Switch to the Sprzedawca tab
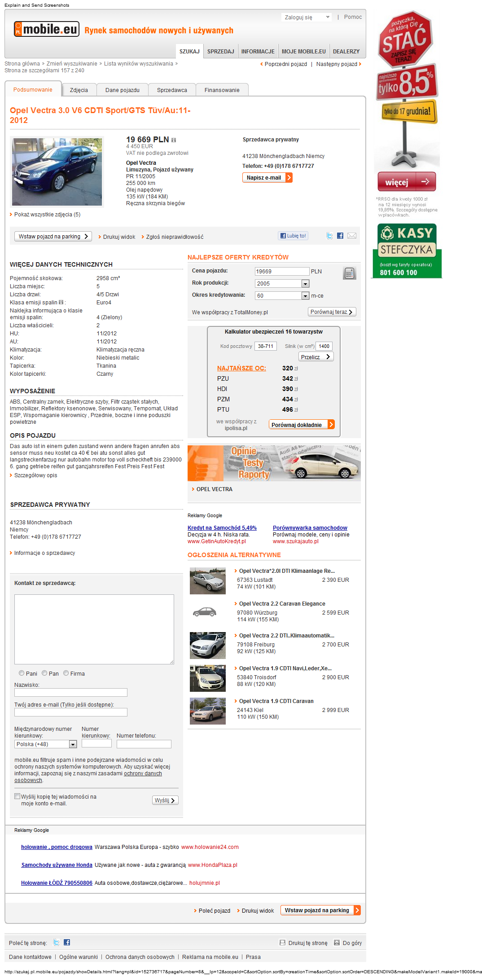This screenshot has width=482, height=980. pos(172,90)
